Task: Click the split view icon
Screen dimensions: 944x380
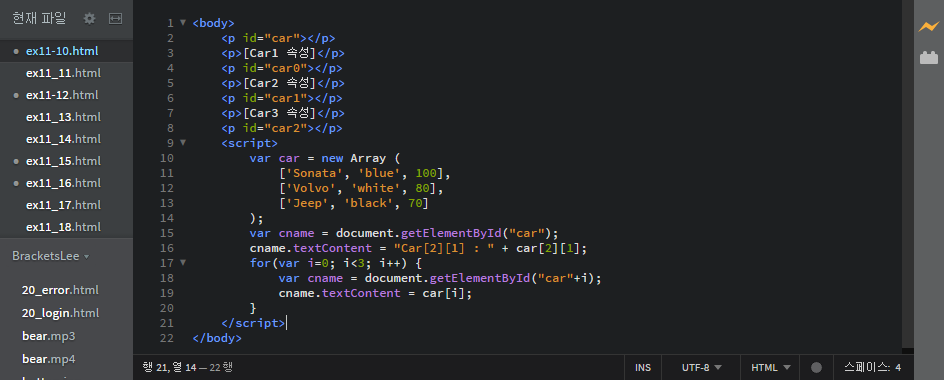Action: click(x=115, y=19)
